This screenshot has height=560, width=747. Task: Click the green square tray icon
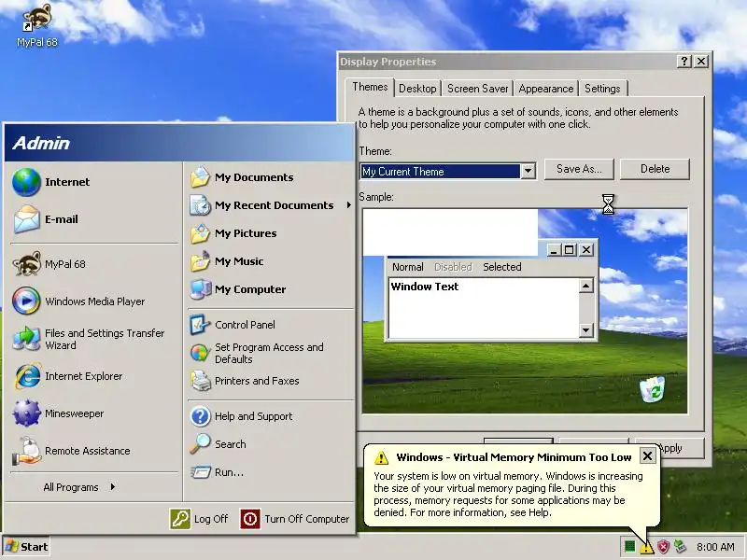tap(629, 546)
